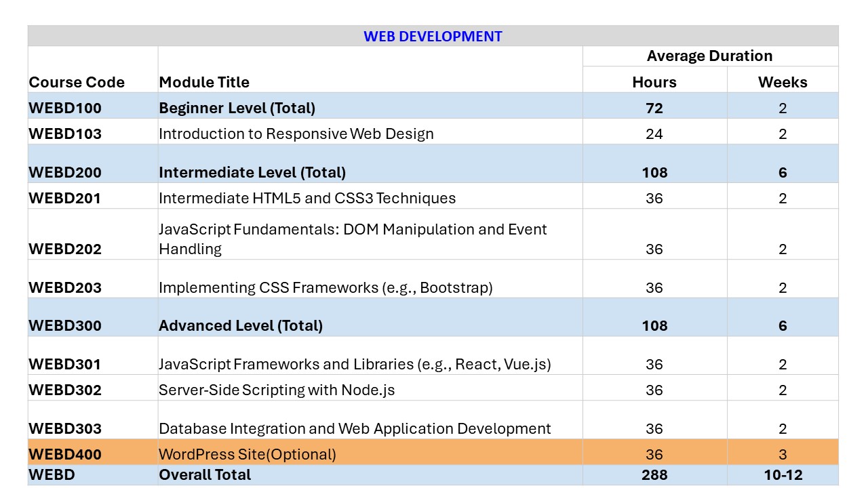The height and width of the screenshot is (488, 868).
Task: Click the Beginner Level (Total) cell
Action: coord(237,108)
